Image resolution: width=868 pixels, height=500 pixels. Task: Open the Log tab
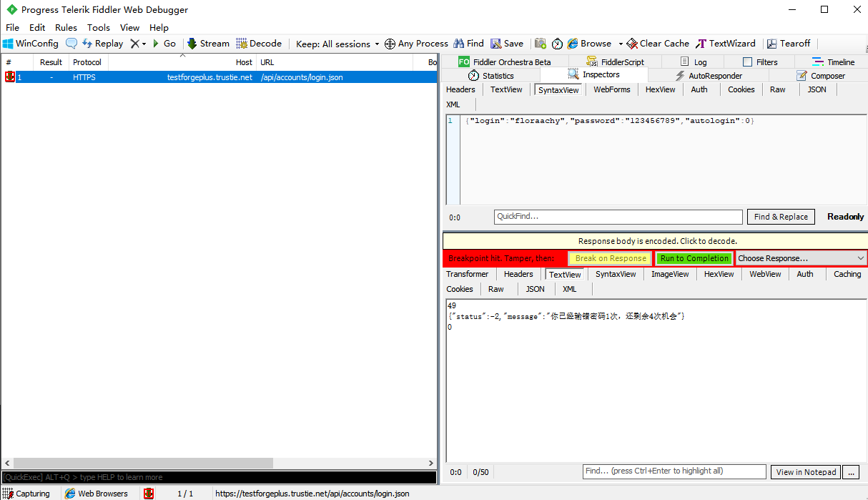tap(694, 62)
